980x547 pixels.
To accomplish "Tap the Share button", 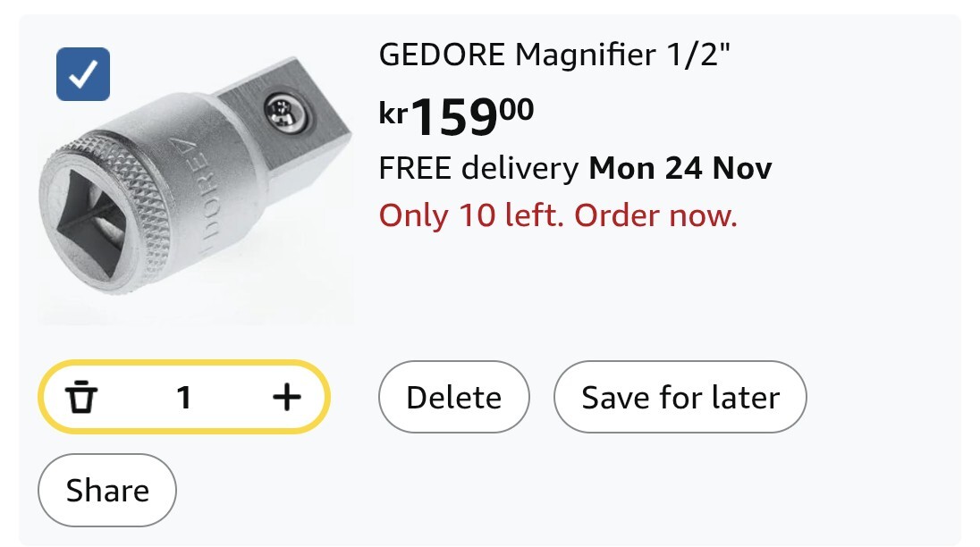I will pyautogui.click(x=107, y=490).
